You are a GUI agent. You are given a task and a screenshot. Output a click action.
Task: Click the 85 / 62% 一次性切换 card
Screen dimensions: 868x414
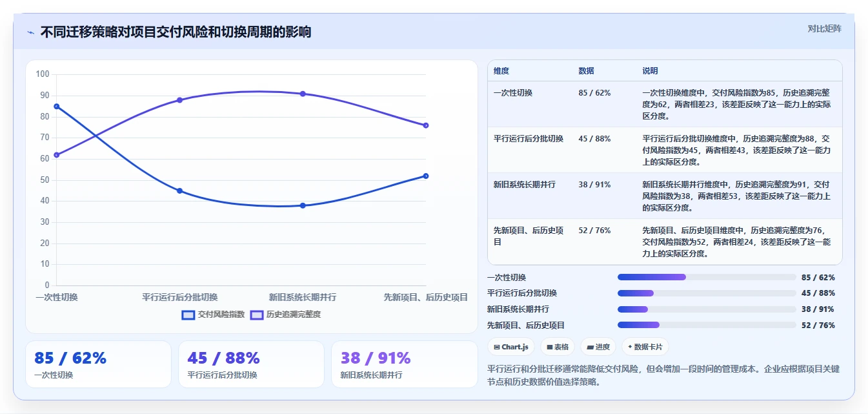(x=98, y=364)
